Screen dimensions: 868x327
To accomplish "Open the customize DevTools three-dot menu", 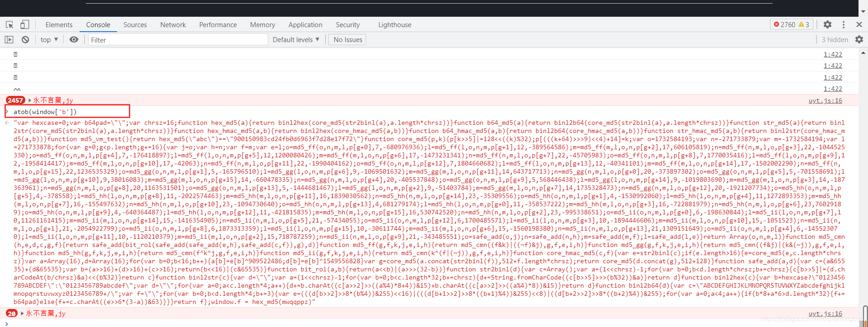I will click(x=844, y=24).
